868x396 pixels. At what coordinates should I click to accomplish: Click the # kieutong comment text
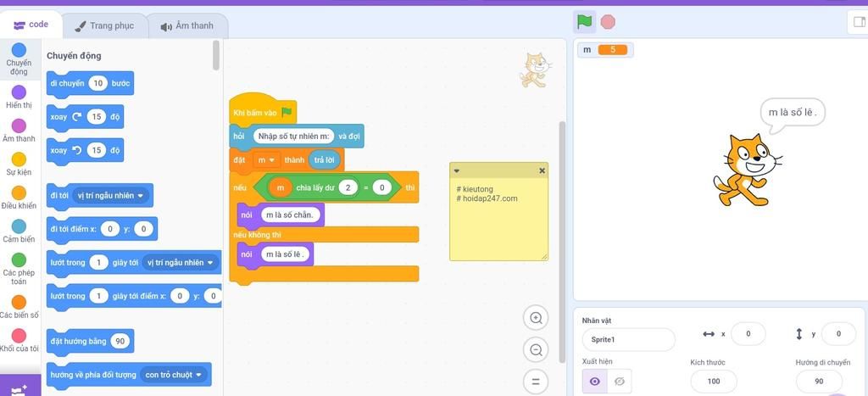tap(475, 189)
